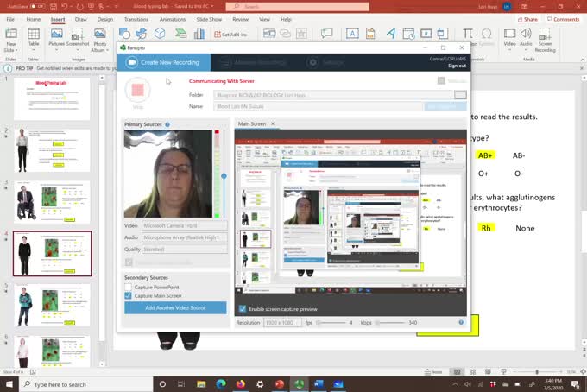Expand the Quality dropdown

pos(185,249)
